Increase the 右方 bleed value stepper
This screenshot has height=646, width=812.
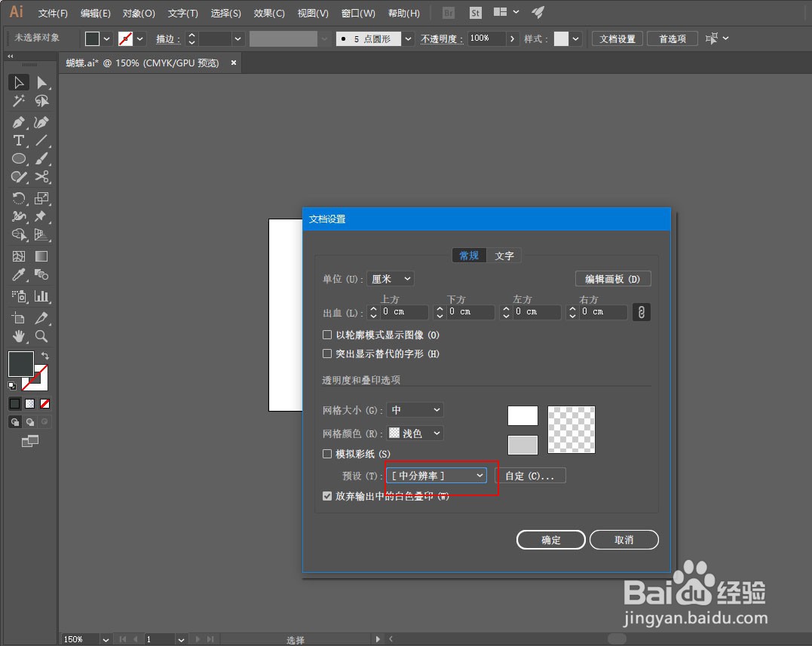coord(572,308)
